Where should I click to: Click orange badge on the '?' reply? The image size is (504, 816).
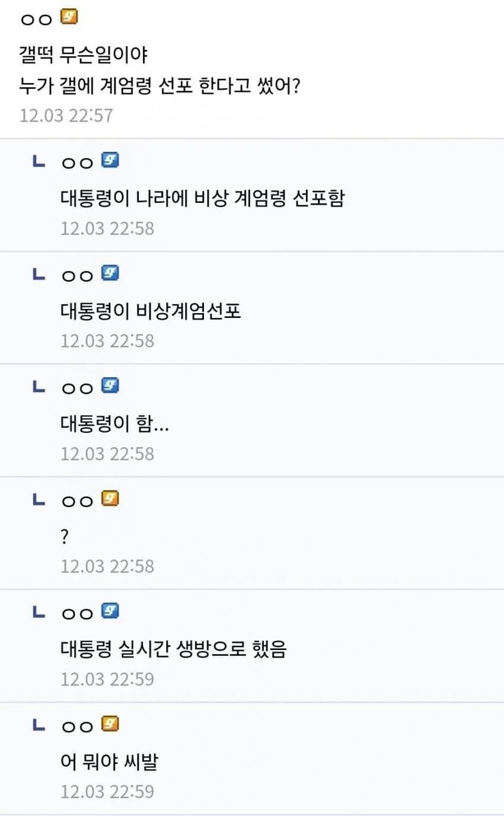pos(110,499)
